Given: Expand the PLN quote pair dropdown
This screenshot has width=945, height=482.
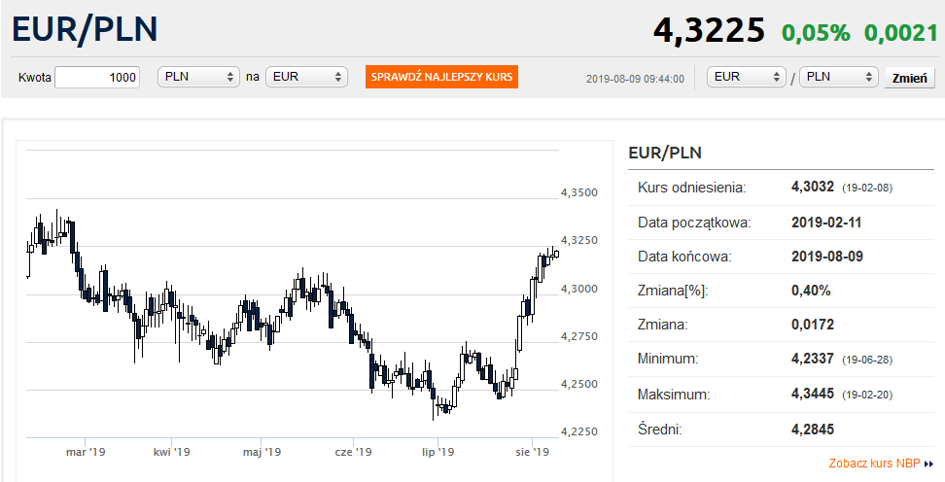Looking at the screenshot, I should 838,77.
